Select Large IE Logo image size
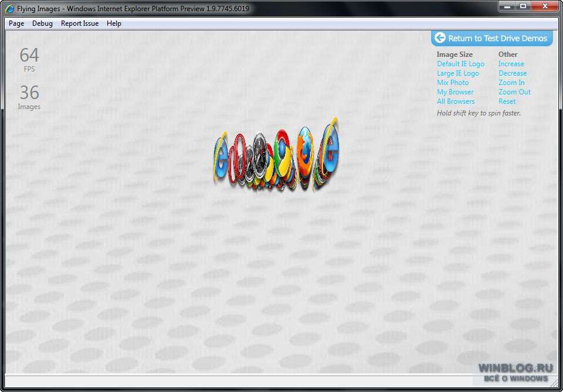 coord(458,73)
